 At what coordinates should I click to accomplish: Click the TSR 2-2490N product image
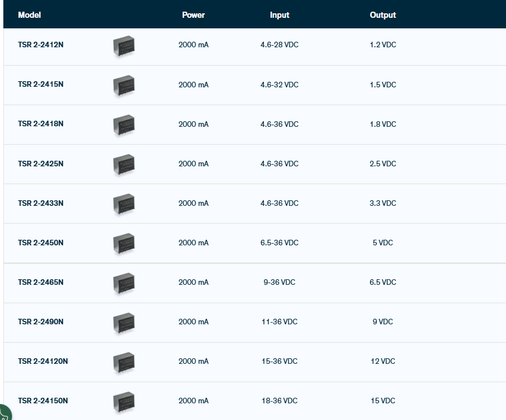point(124,322)
